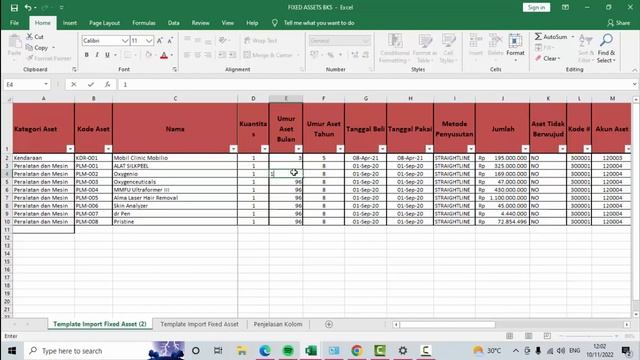Switch to Normal view icon
Image resolution: width=640 pixels, height=360 pixels.
(x=509, y=336)
